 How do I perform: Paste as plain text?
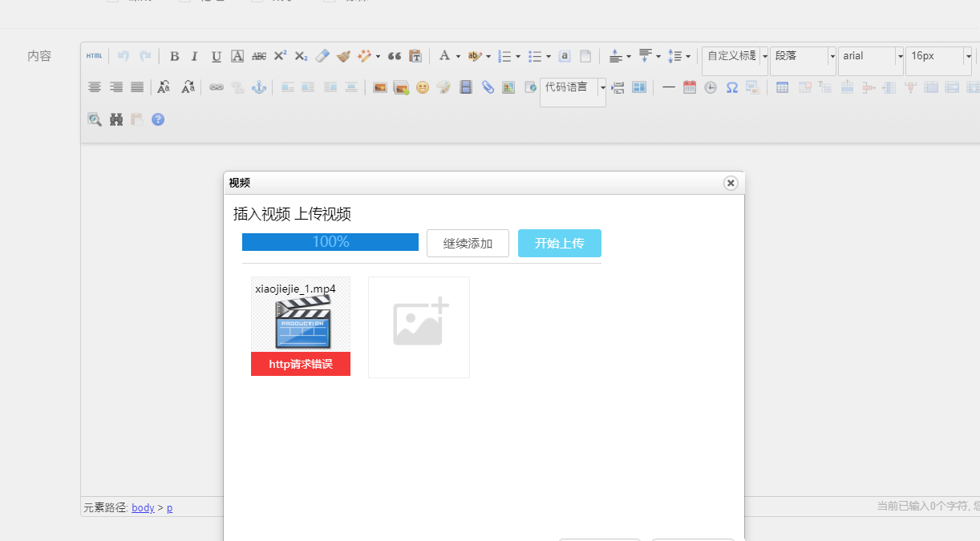click(415, 56)
